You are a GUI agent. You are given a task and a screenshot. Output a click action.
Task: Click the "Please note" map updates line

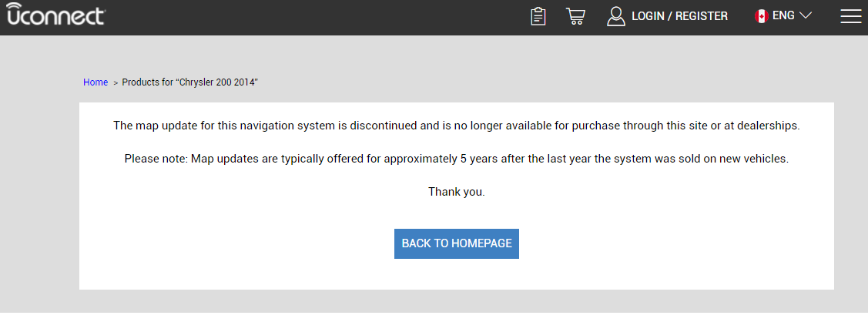coord(456,159)
